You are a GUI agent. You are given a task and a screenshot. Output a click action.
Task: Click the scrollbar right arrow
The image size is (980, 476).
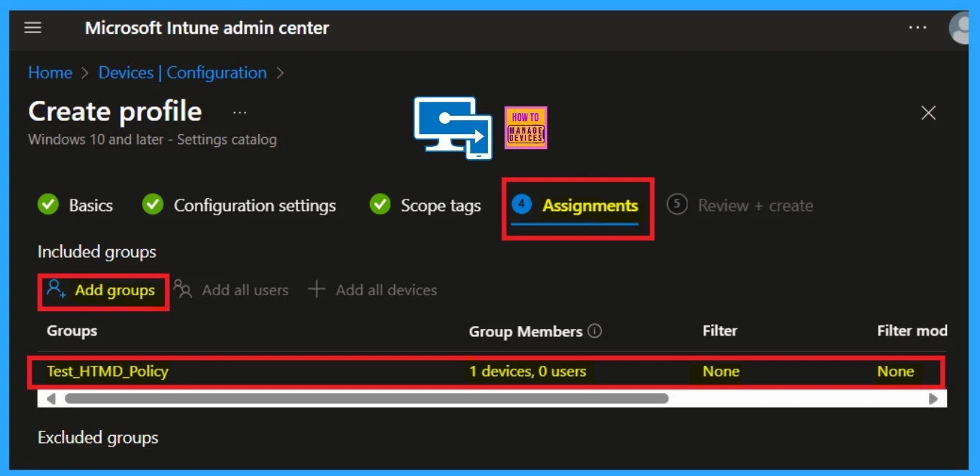point(933,398)
